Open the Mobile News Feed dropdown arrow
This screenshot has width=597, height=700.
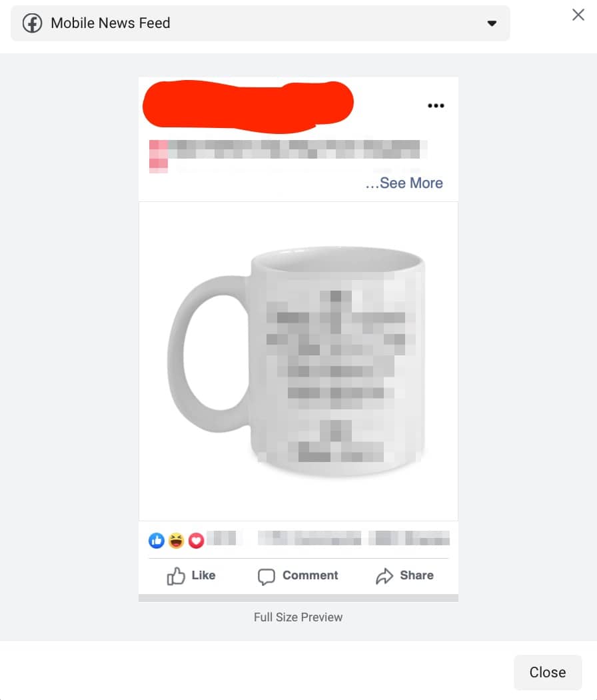pos(492,23)
